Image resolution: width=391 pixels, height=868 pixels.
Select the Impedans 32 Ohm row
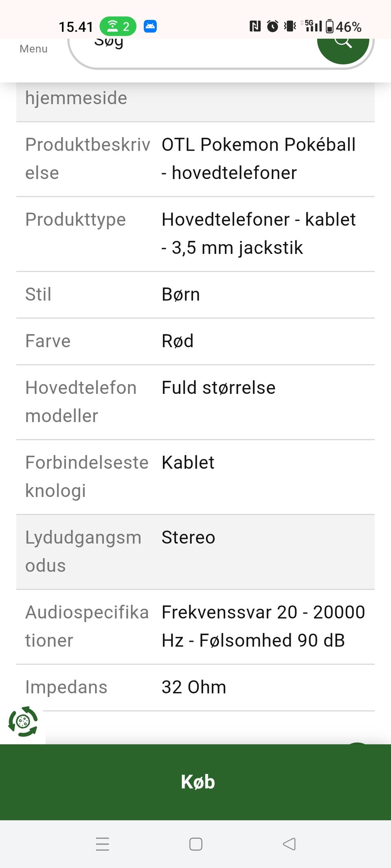pos(195,688)
